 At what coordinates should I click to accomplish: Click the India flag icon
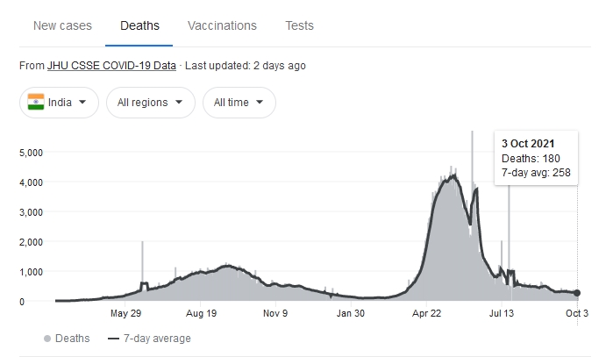click(36, 103)
